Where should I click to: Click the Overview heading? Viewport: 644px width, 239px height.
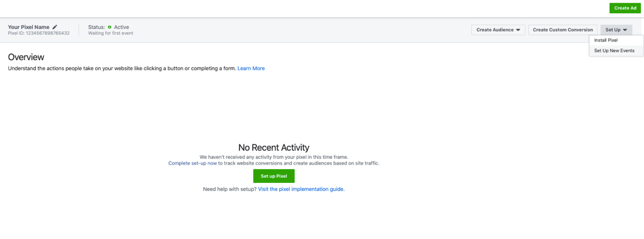26,57
